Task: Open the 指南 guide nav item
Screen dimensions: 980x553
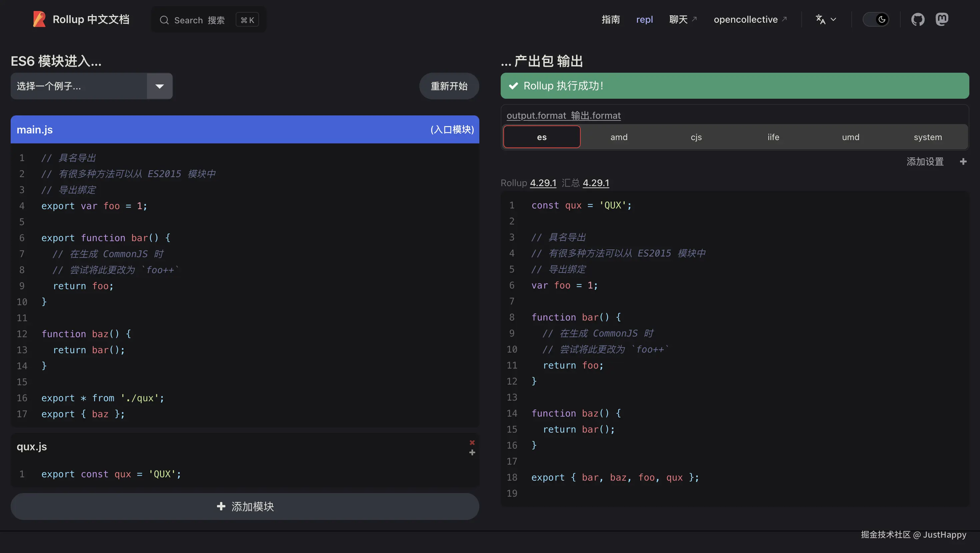Action: point(610,19)
